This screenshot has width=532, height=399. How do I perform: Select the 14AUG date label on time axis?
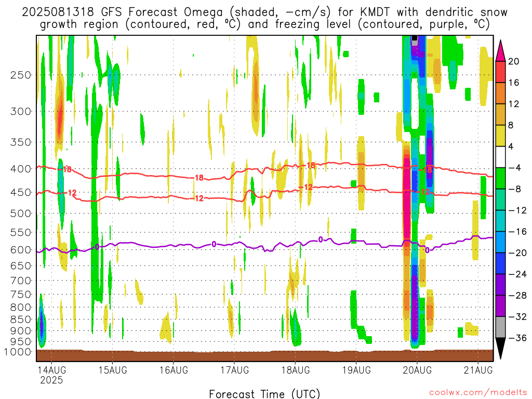[x=51, y=370]
